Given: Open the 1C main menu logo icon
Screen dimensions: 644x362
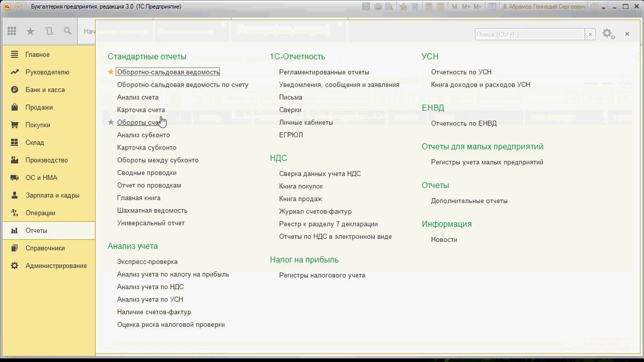Looking at the screenshot, I should tap(8, 7).
